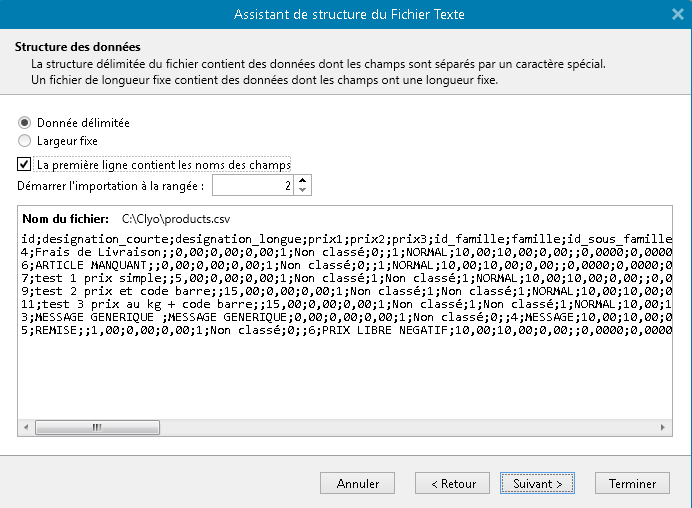Click the REMISE preview row

340,330
